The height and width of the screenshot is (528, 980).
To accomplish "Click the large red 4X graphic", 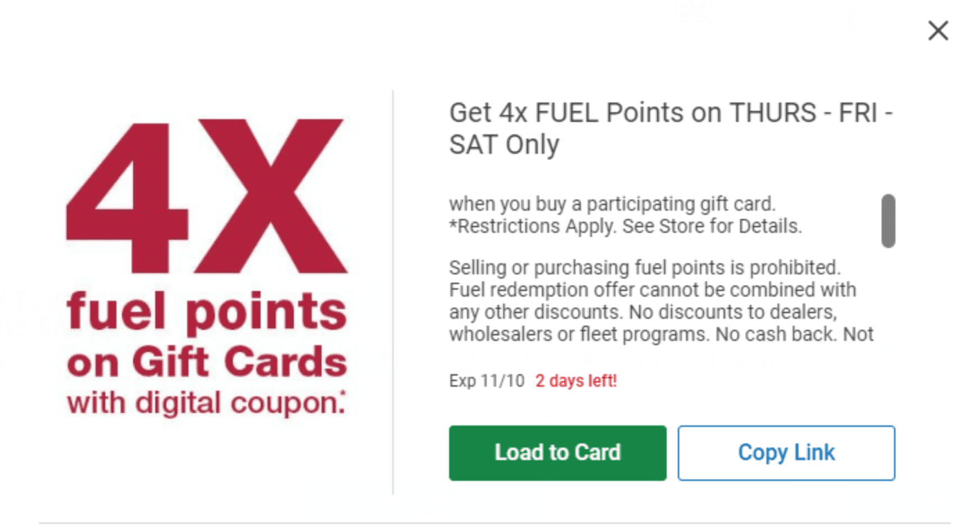I will click(207, 197).
